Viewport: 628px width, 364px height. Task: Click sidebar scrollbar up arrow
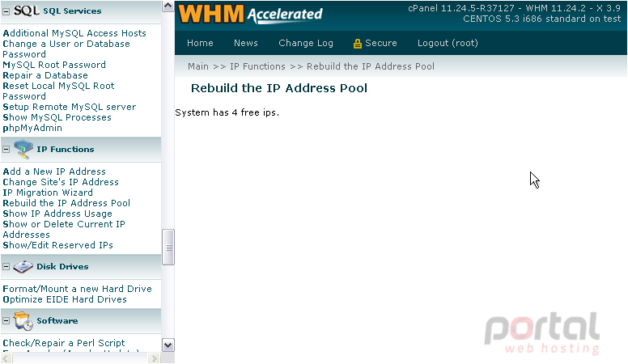point(168,6)
